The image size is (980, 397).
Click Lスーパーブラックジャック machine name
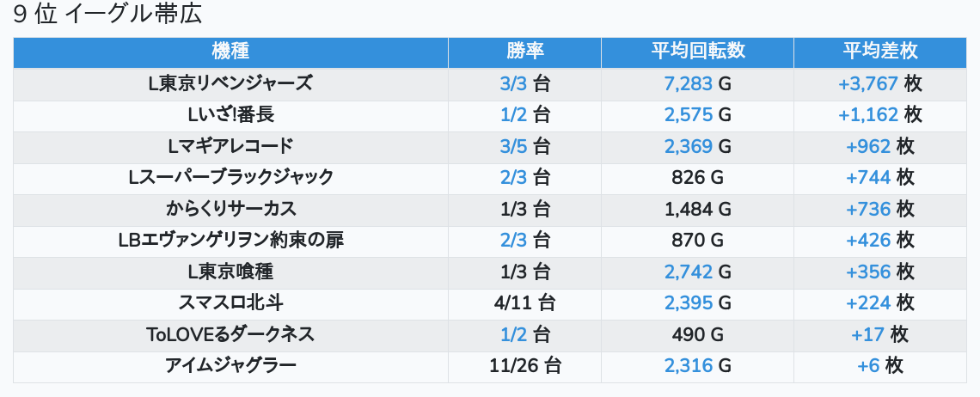(x=230, y=177)
